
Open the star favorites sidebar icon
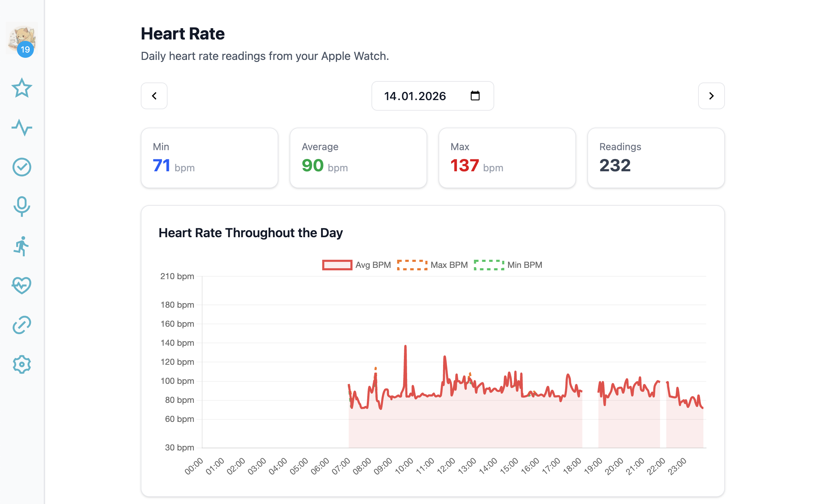click(22, 88)
